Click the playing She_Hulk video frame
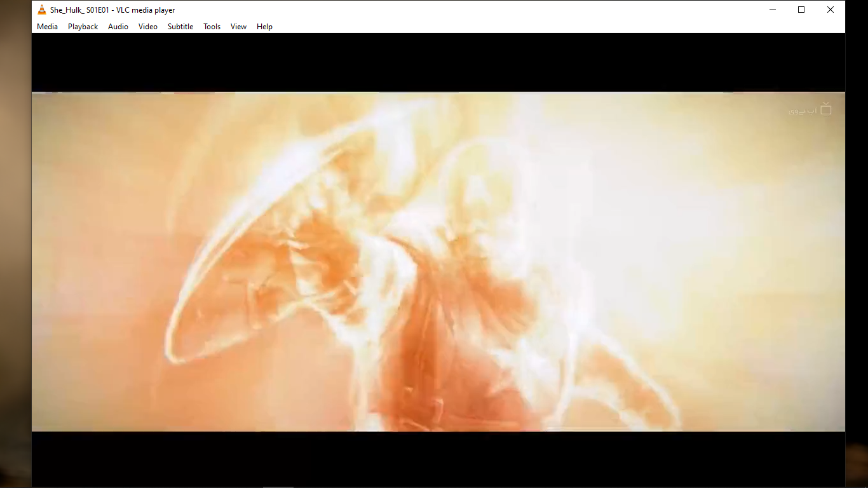This screenshot has height=488, width=868. click(x=438, y=262)
